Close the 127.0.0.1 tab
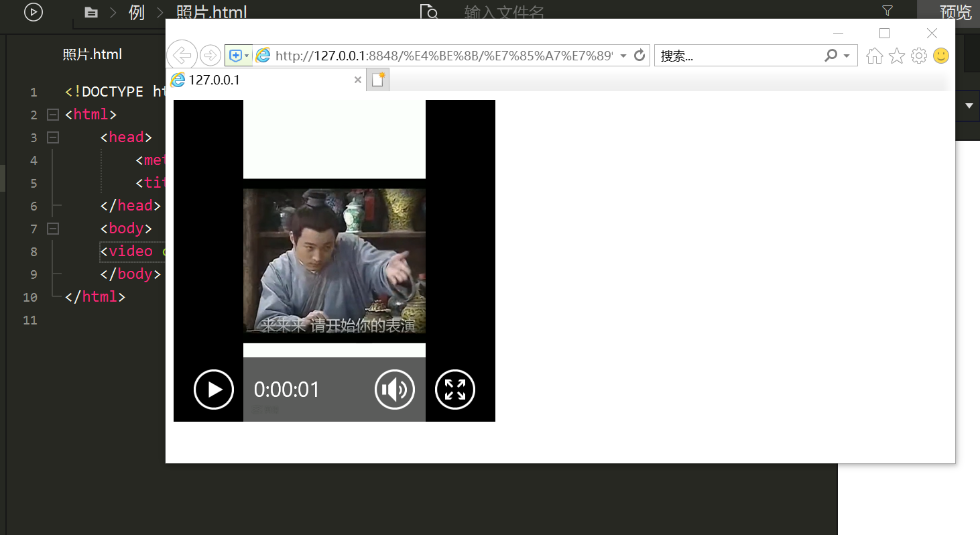980x535 pixels. (357, 80)
